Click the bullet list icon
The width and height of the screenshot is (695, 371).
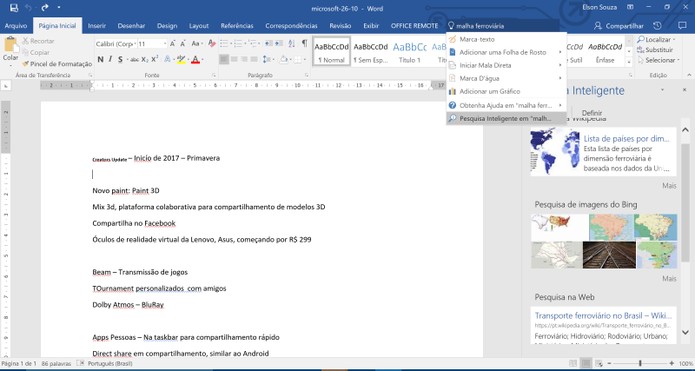(225, 43)
